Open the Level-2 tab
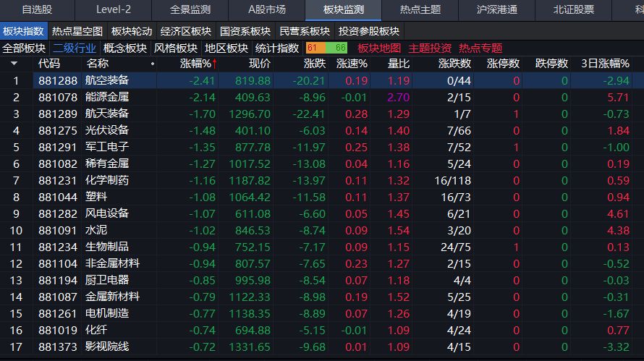 click(x=114, y=9)
